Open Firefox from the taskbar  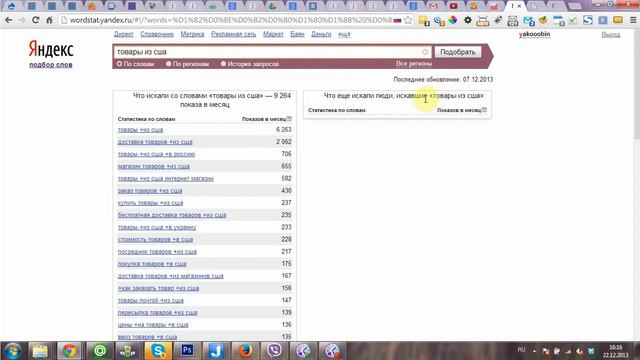click(x=245, y=351)
